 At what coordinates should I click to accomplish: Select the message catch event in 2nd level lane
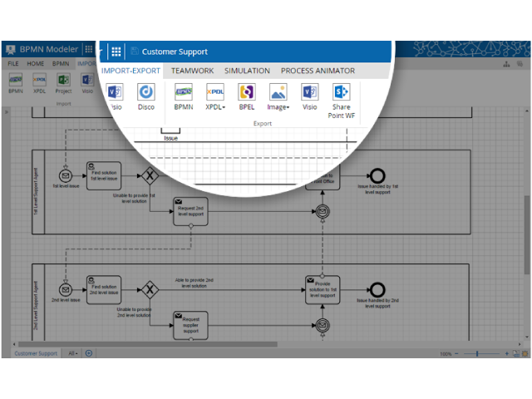pos(323,325)
